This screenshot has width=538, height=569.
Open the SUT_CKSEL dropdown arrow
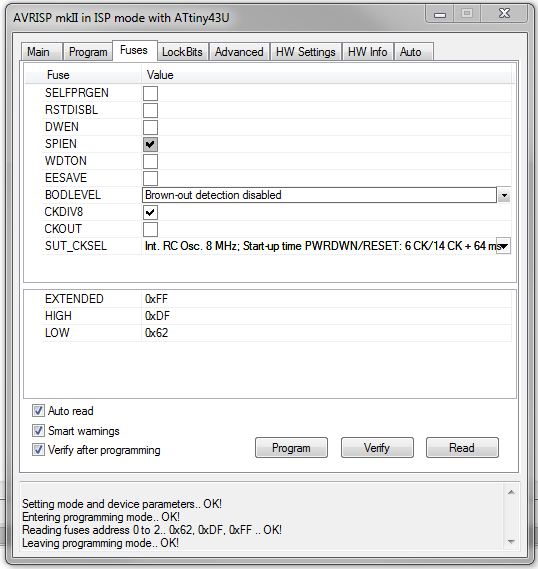pos(504,246)
